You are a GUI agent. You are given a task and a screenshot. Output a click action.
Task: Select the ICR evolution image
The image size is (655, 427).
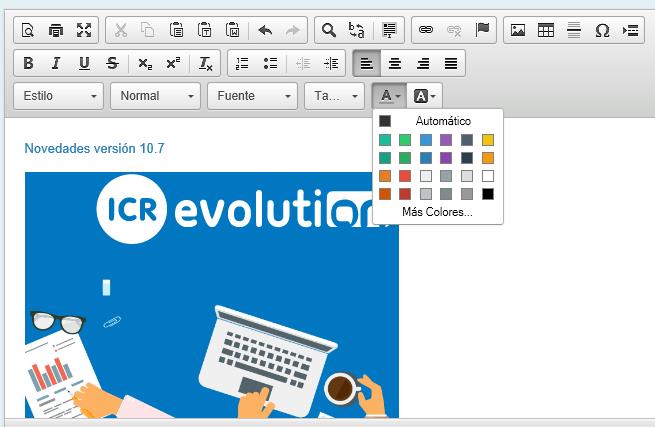[x=212, y=295]
